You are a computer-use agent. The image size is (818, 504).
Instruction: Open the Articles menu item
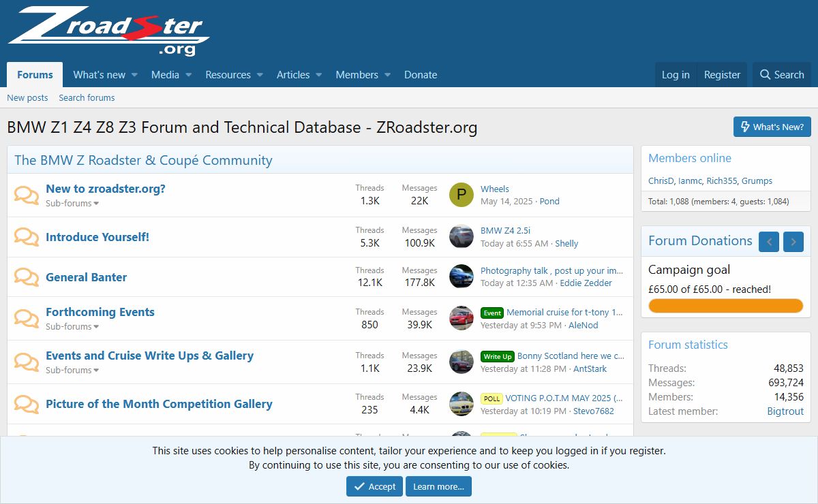tap(293, 75)
